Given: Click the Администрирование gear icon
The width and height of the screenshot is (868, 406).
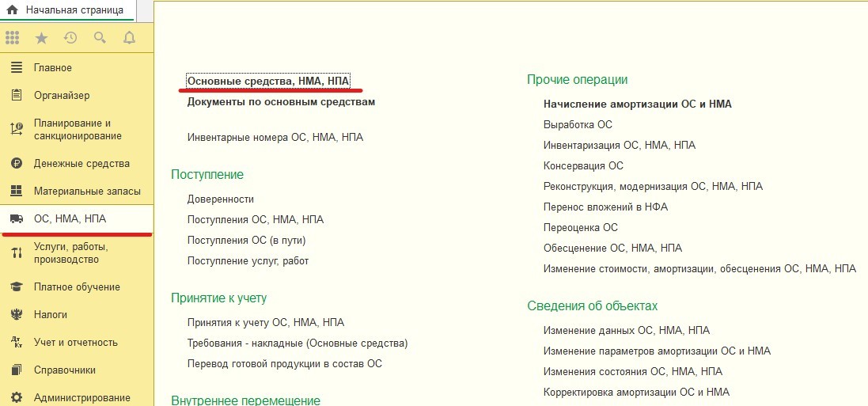Looking at the screenshot, I should click(16, 397).
